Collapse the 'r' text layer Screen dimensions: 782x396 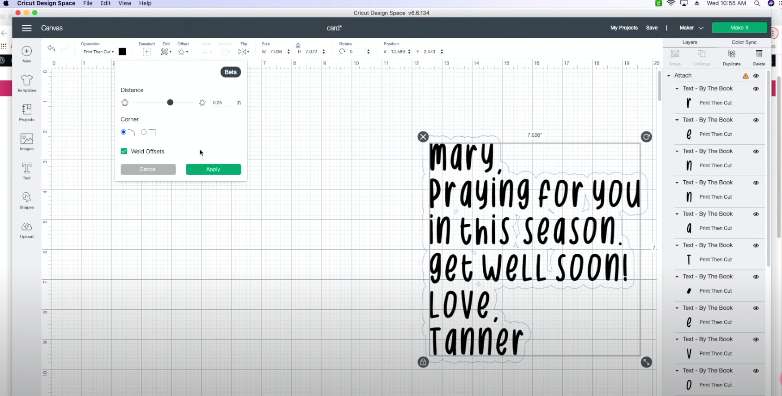click(677, 89)
